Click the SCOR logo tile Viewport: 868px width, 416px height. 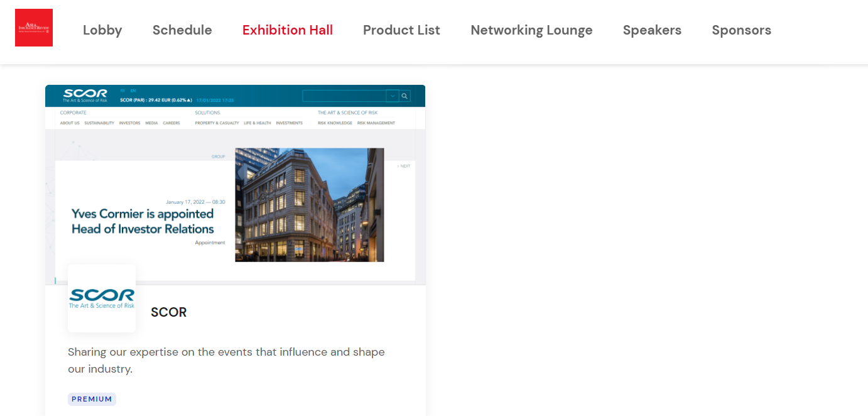102,298
